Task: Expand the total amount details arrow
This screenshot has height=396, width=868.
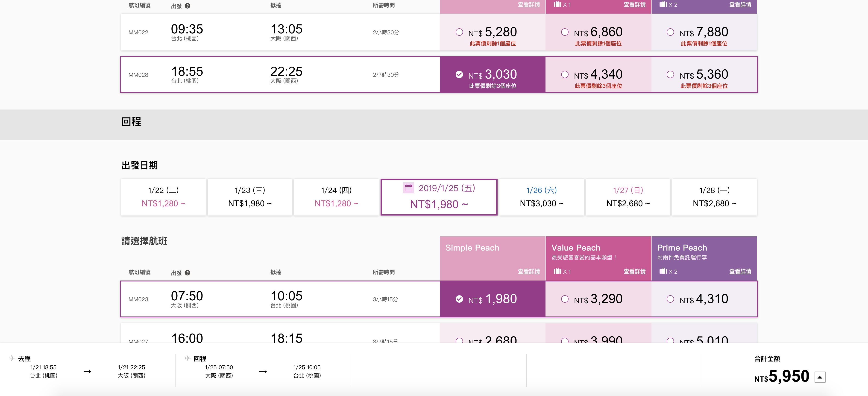Action: click(x=820, y=377)
